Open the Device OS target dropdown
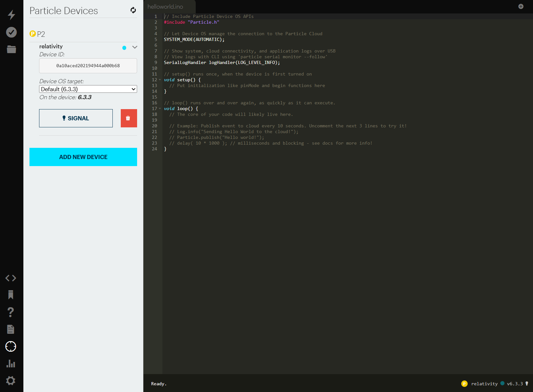Screen dimensions: 533x392 88,89
